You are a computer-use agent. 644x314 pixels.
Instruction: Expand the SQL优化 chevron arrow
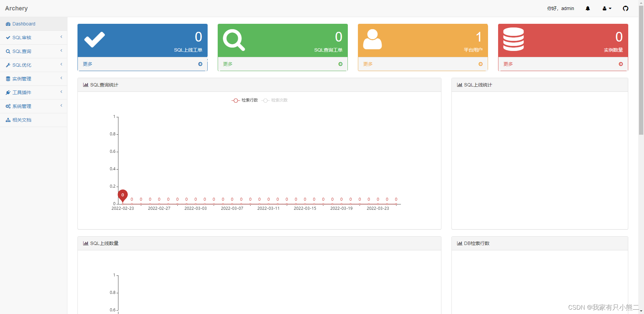(61, 64)
